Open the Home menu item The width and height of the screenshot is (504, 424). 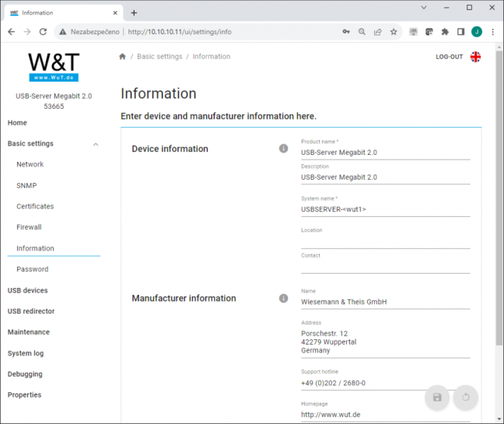click(17, 123)
